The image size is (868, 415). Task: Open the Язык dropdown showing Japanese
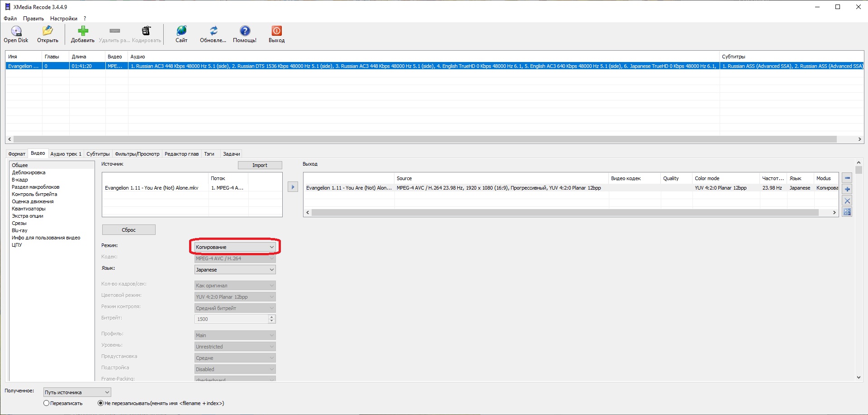(235, 270)
